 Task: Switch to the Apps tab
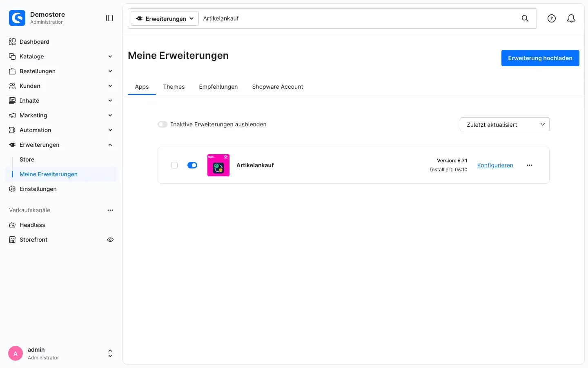coord(142,87)
